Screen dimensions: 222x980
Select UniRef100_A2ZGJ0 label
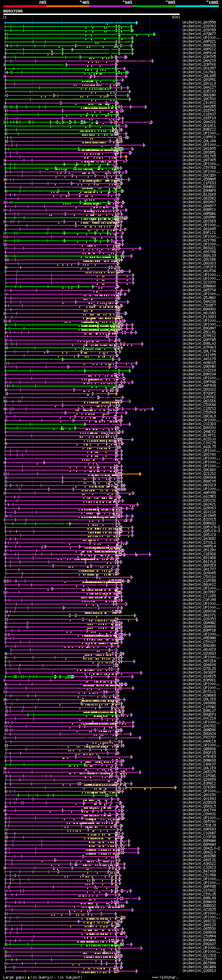[199, 439]
